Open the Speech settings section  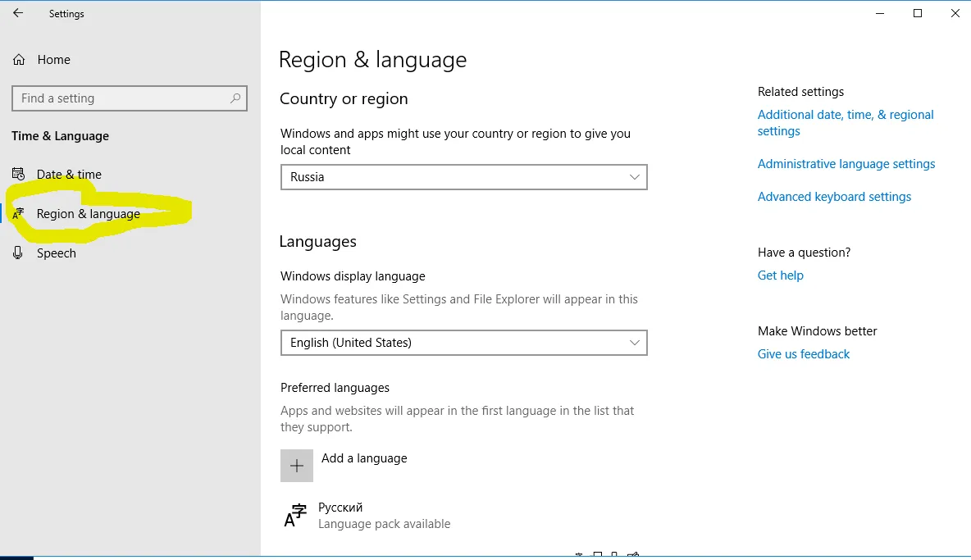coord(44,253)
